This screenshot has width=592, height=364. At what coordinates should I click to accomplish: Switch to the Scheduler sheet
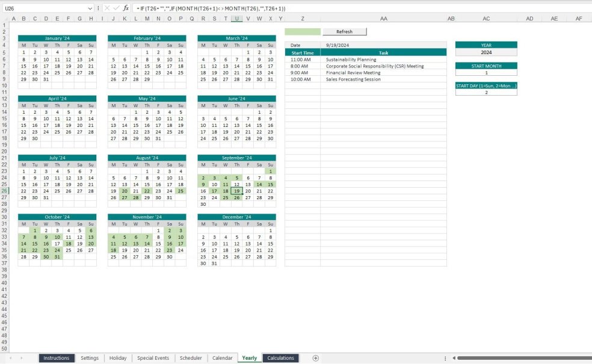click(x=191, y=357)
